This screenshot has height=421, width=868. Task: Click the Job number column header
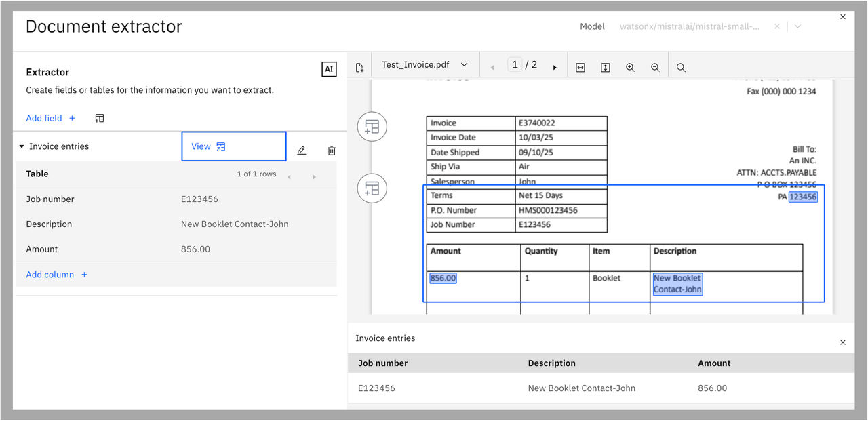[382, 363]
